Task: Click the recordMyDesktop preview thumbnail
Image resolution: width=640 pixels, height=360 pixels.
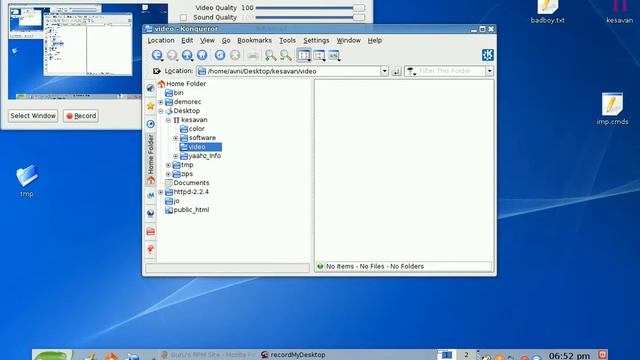Action: point(88,51)
